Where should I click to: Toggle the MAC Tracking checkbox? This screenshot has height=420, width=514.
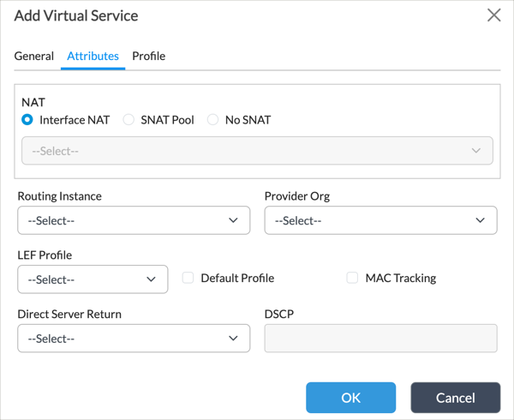(352, 278)
